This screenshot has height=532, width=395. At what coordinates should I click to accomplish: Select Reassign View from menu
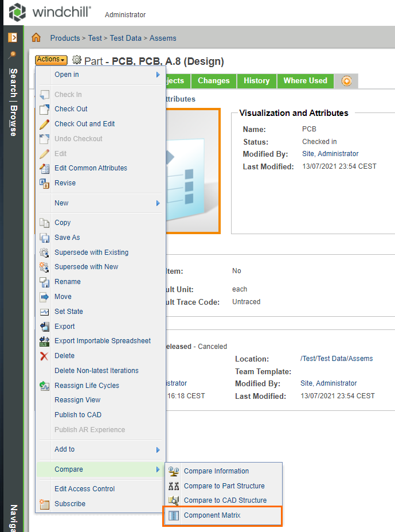pyautogui.click(x=77, y=400)
